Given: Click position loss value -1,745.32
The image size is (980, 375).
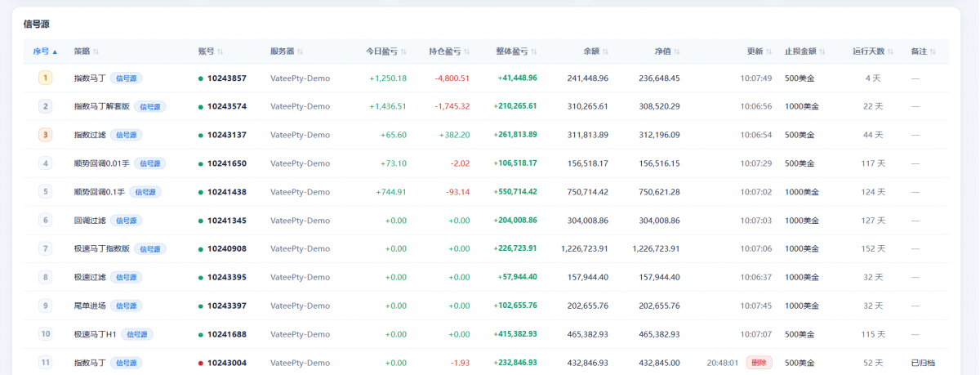Looking at the screenshot, I should (452, 106).
